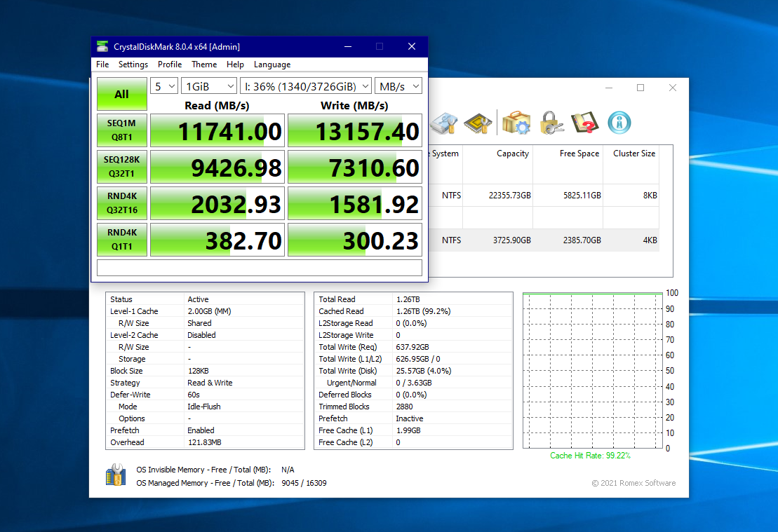Click the padlock and keys license icon
This screenshot has width=778, height=532.
point(551,123)
